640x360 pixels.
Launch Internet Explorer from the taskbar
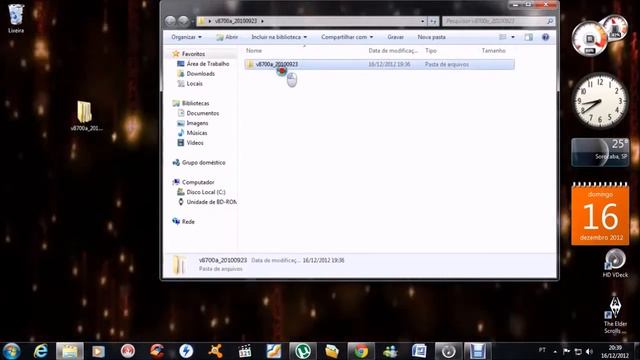pyautogui.click(x=41, y=351)
